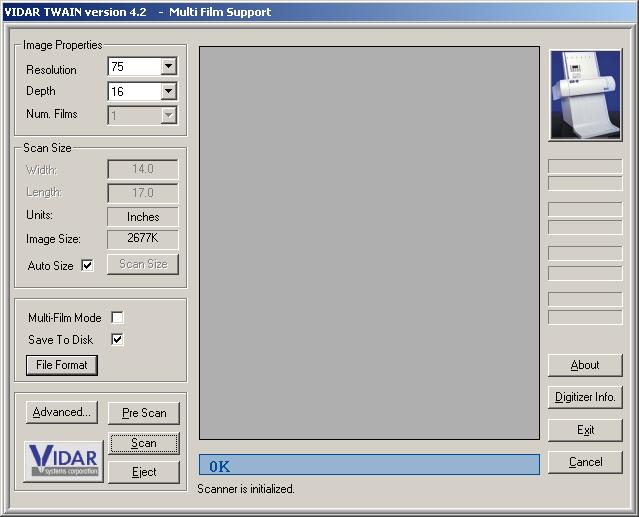Open the Num. Films dropdown arrow
Image resolution: width=639 pixels, height=517 pixels.
[168, 115]
